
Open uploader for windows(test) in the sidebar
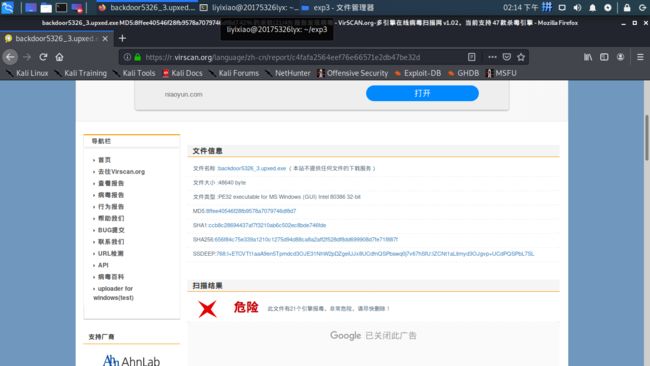tap(113, 293)
